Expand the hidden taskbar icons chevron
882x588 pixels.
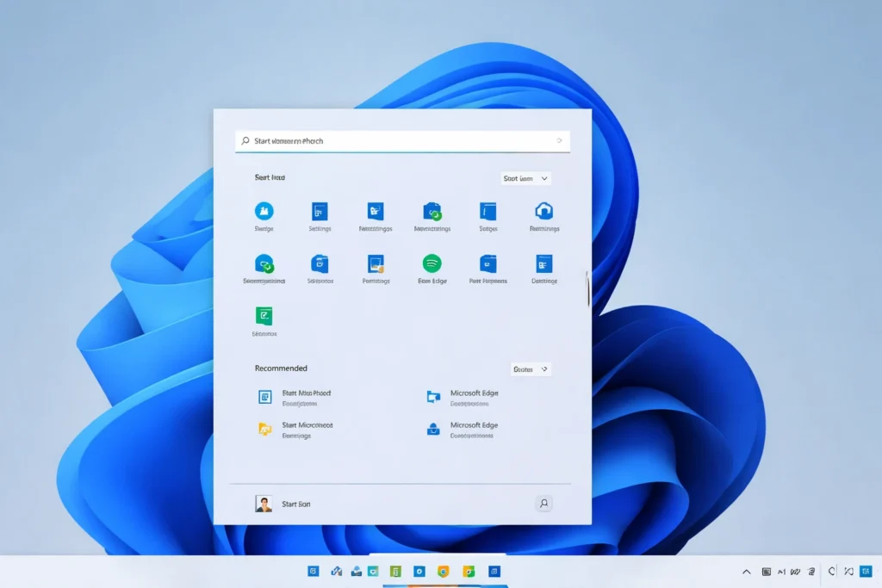click(x=747, y=571)
